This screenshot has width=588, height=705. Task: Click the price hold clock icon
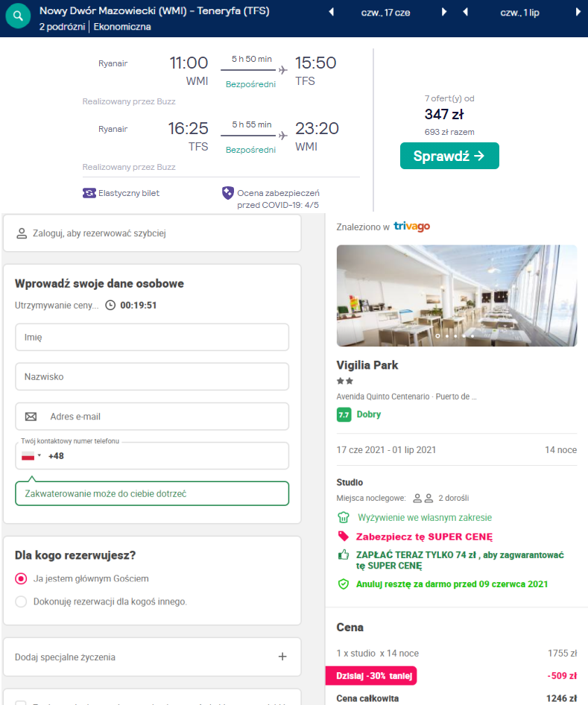tap(110, 306)
